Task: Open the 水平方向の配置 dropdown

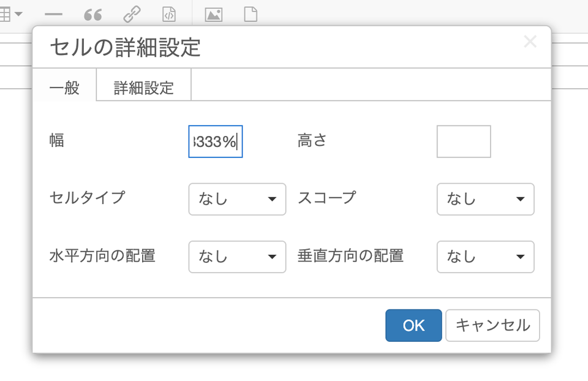Action: pyautogui.click(x=238, y=257)
